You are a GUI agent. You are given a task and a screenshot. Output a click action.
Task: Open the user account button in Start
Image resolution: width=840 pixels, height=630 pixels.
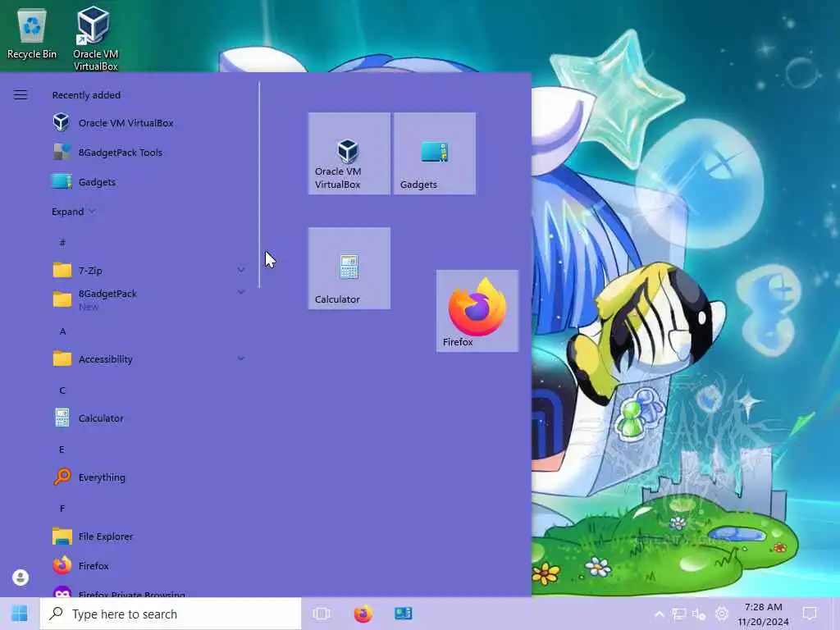(21, 577)
